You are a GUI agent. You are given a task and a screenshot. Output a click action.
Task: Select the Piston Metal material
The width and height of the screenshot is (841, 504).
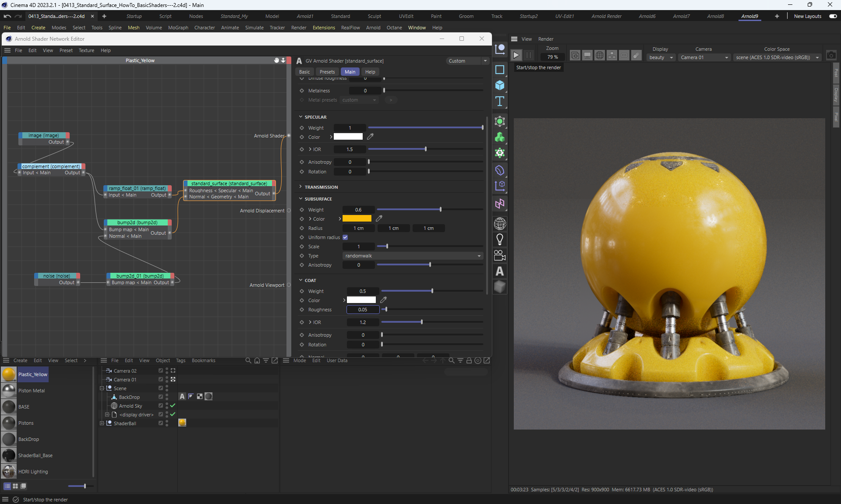[x=32, y=391]
